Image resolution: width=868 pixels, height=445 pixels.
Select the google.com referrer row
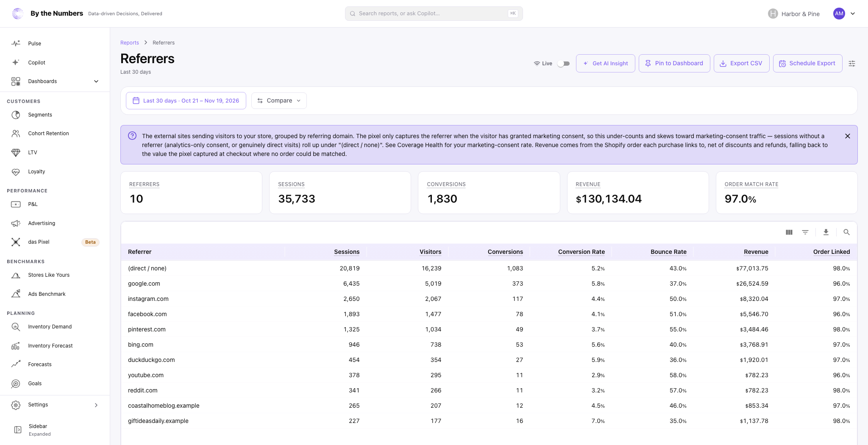(489, 284)
